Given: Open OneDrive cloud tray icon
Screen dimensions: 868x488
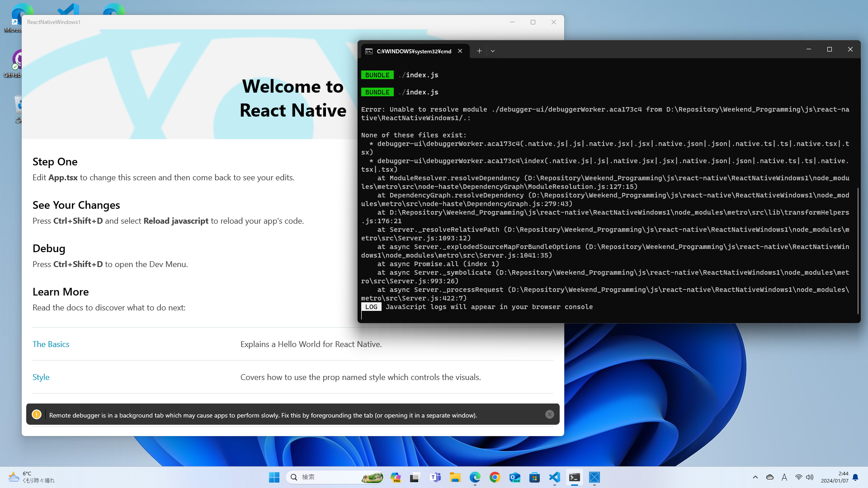Looking at the screenshot, I should tap(770, 477).
